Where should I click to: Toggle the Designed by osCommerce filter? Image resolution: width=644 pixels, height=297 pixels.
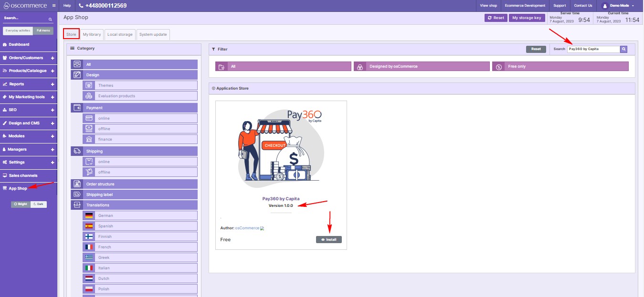[x=422, y=66]
